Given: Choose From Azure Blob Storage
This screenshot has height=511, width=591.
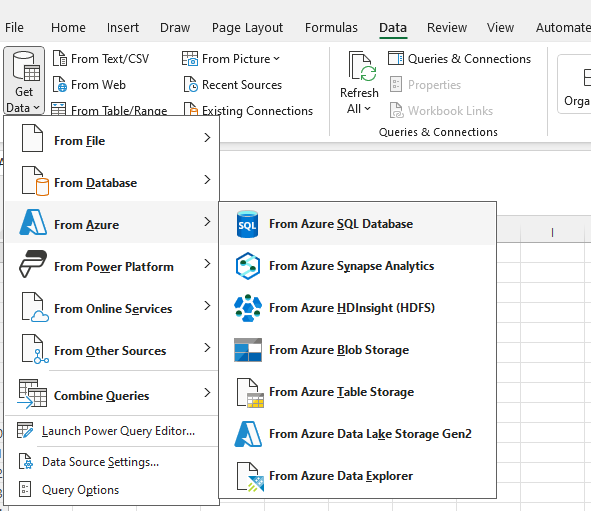Looking at the screenshot, I should click(x=357, y=350).
